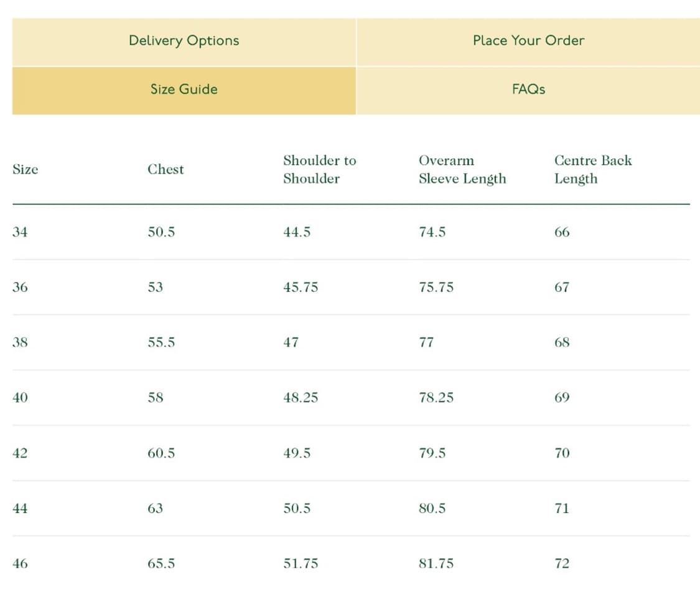This screenshot has height=610, width=700.
Task: Select size 36 row label
Action: point(20,288)
